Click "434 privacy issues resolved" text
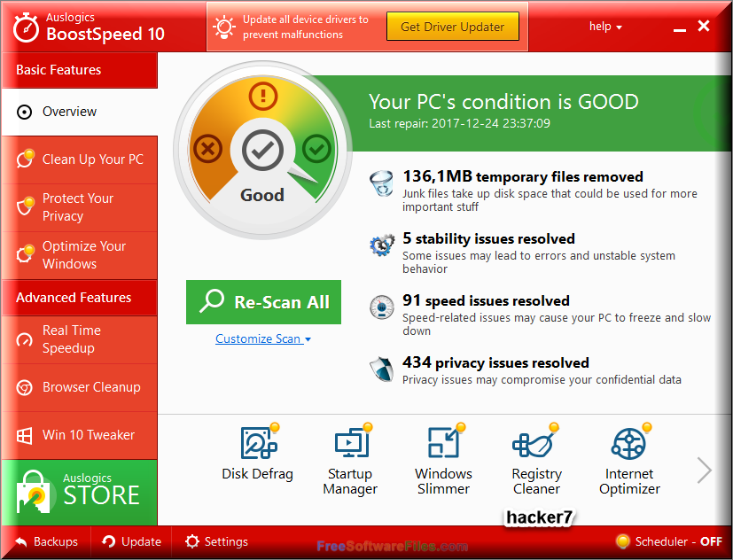This screenshot has width=733, height=560. click(x=496, y=362)
